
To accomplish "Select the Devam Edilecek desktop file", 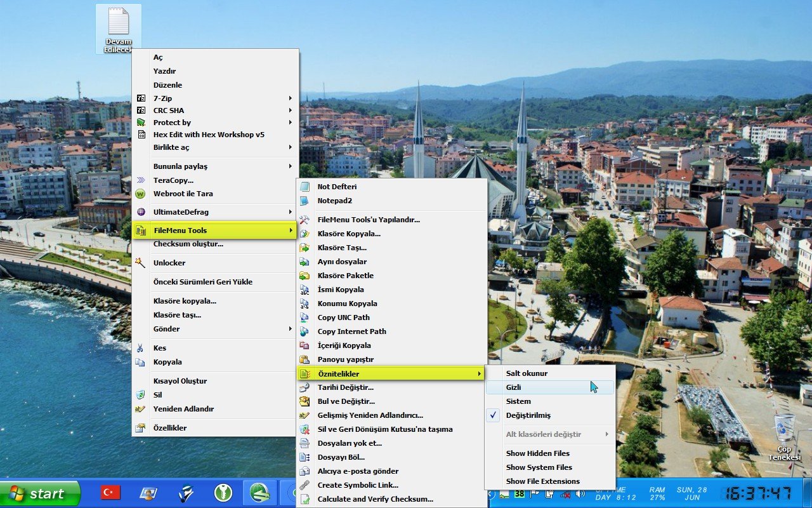I will 119,30.
